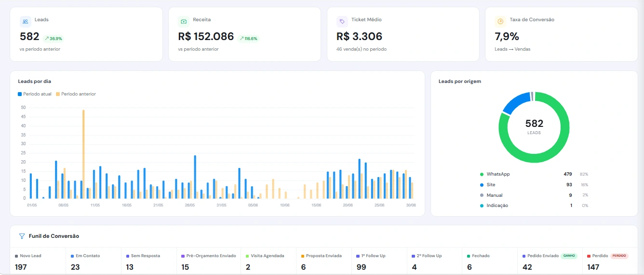This screenshot has width=644, height=275.
Task: Open the Visita Agendada funnel stage
Action: (x=268, y=261)
